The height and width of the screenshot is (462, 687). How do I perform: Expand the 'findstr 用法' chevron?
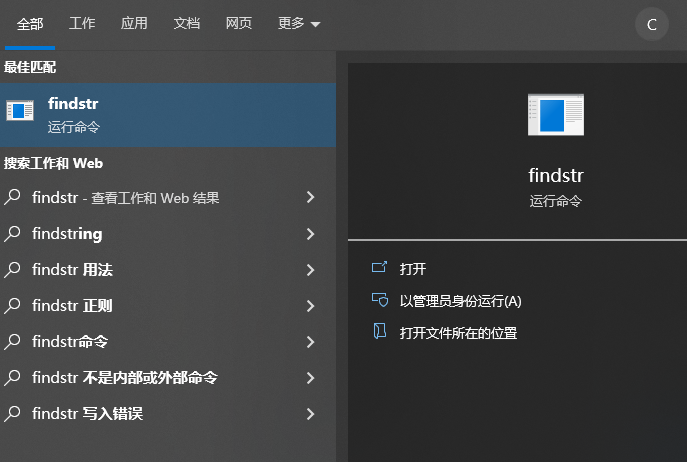(x=311, y=270)
